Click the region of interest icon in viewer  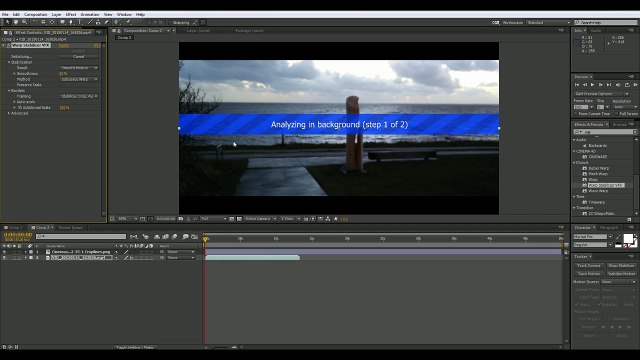pyautogui.click(x=231, y=219)
